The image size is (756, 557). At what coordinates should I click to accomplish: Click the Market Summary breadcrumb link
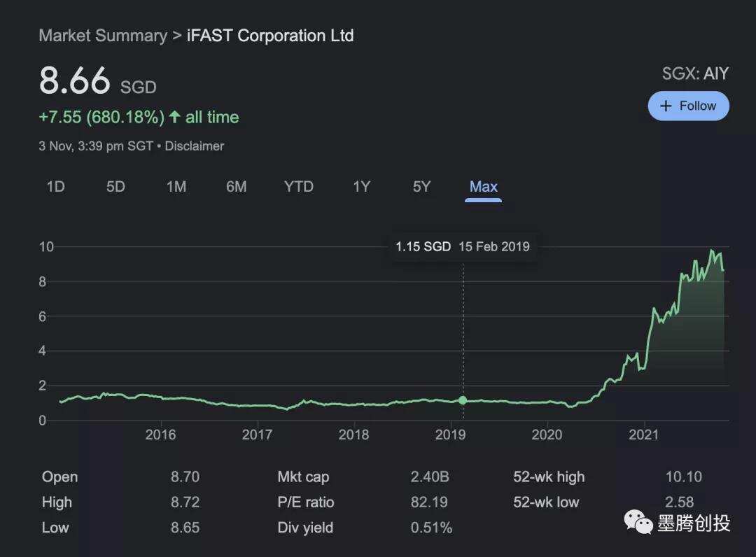(x=103, y=35)
